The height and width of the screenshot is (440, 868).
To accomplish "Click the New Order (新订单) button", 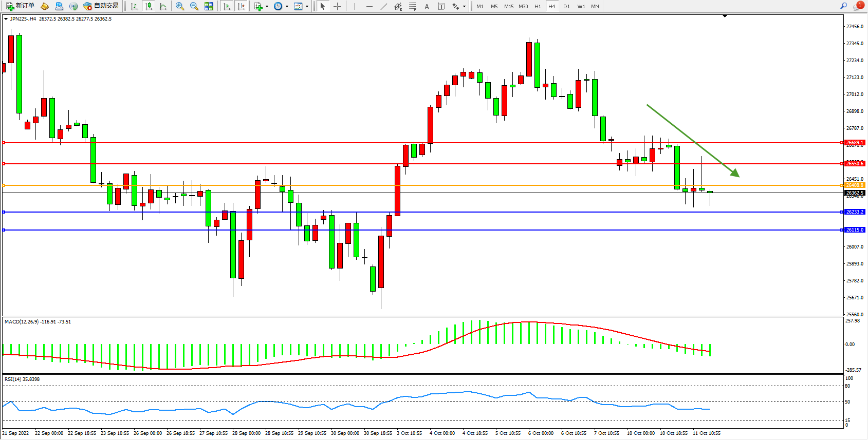I will (x=21, y=6).
